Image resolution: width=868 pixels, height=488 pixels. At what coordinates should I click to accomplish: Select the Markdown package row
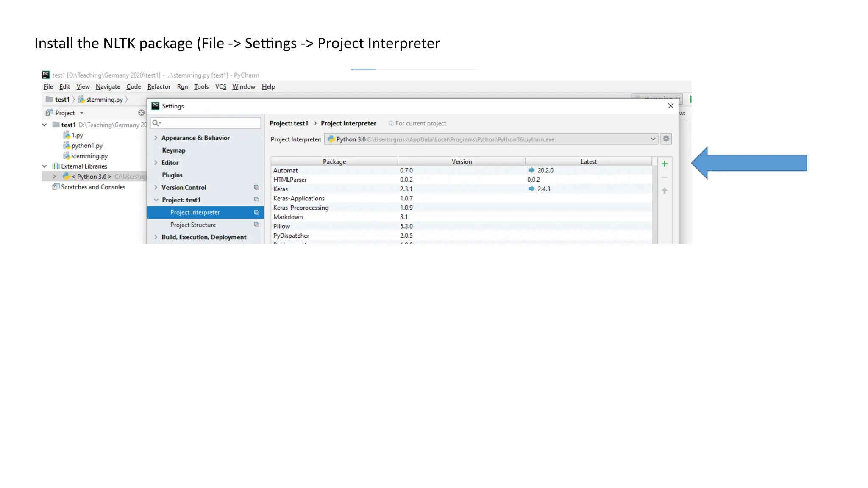pyautogui.click(x=462, y=217)
